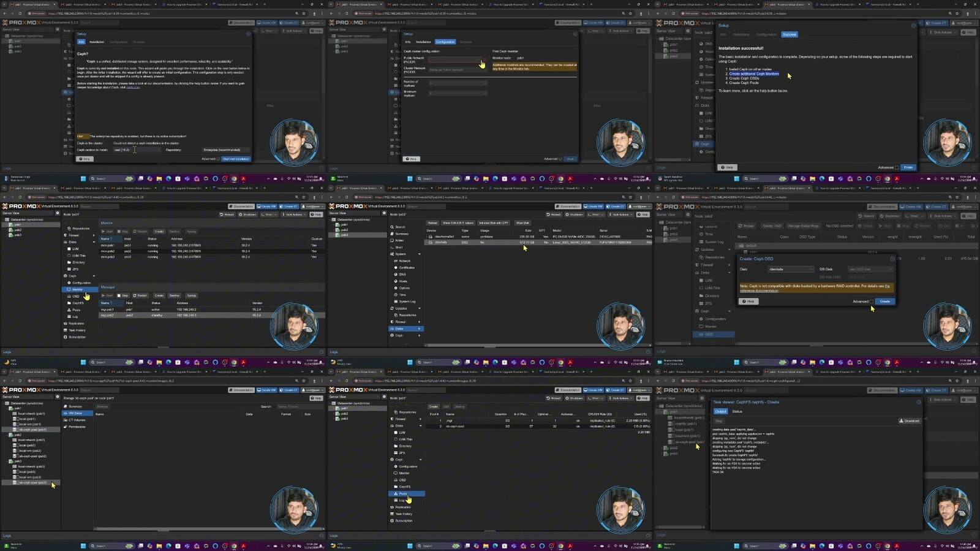Open Replication in the Ceph Monitor window sidebar

[76, 323]
